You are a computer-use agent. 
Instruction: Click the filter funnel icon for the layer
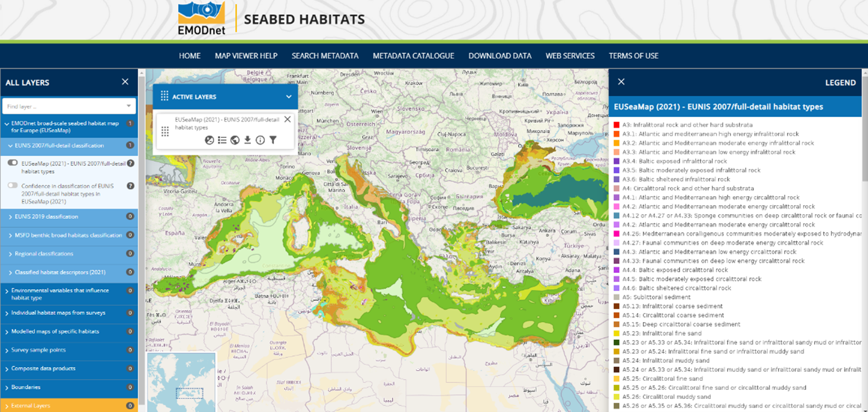tap(273, 140)
